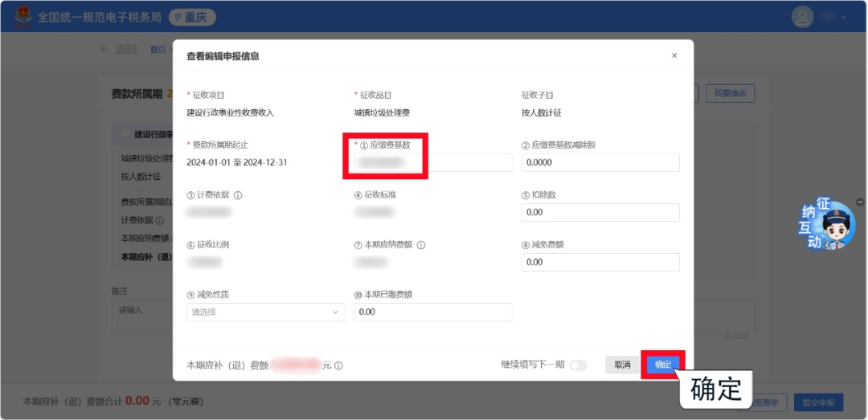Click the tax bureau emblem logo
Image resolution: width=868 pixels, height=420 pixels.
[17, 16]
